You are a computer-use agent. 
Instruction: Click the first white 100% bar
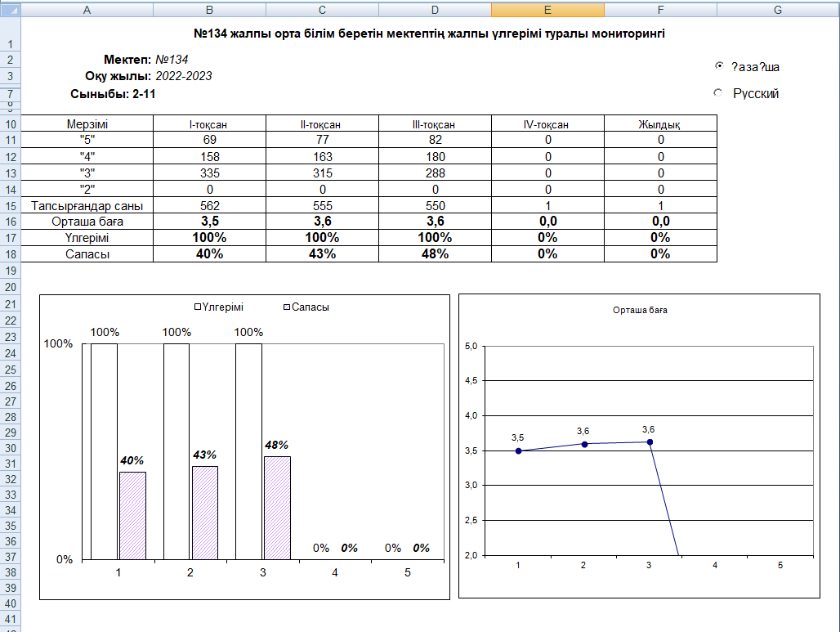pyautogui.click(x=104, y=451)
